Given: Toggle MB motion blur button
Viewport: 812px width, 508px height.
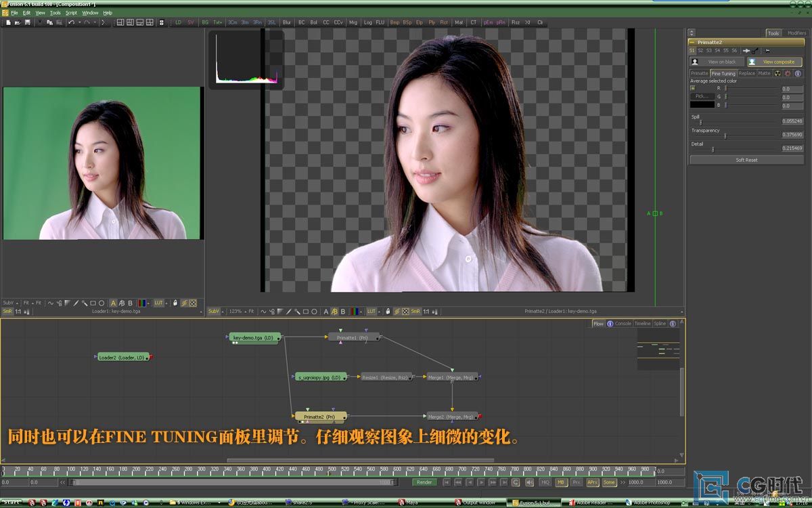Looking at the screenshot, I should pos(562,482).
